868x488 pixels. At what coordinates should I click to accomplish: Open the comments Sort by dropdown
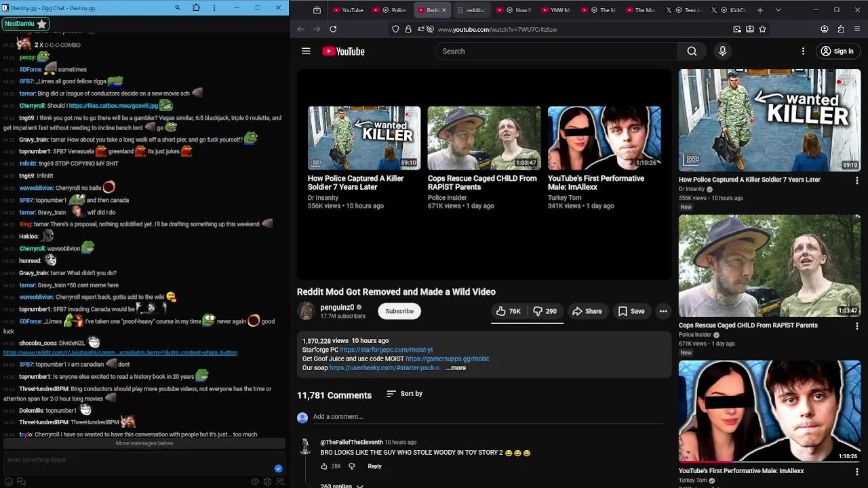click(404, 394)
